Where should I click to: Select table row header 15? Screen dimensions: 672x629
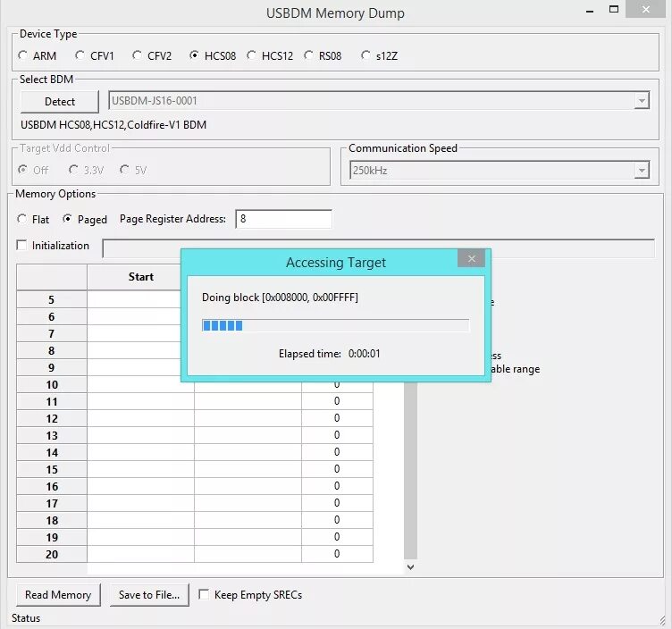(52, 469)
